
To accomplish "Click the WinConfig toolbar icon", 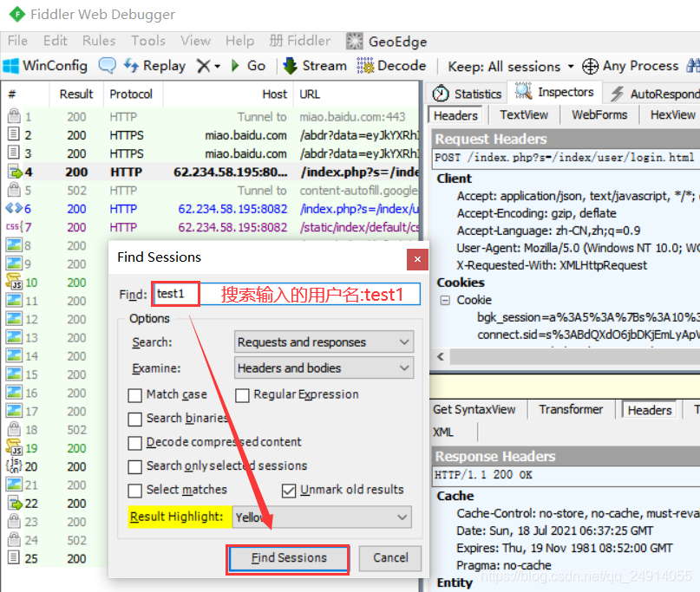I will (10, 66).
